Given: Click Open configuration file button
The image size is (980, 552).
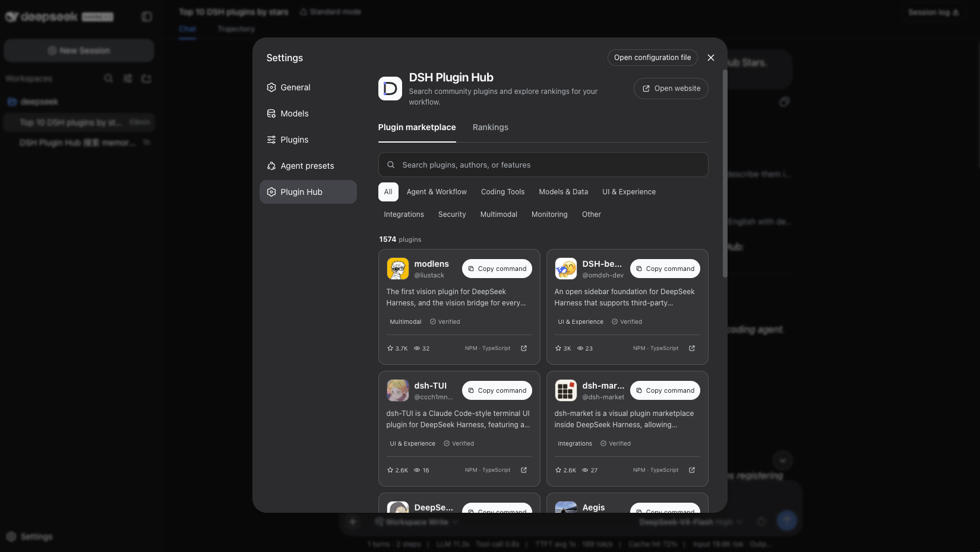Looking at the screenshot, I should (652, 58).
